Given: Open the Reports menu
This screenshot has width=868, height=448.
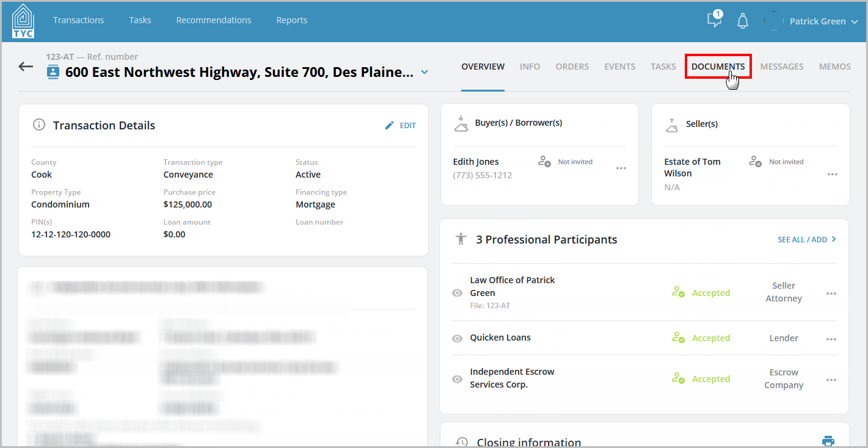Looking at the screenshot, I should click(x=292, y=20).
